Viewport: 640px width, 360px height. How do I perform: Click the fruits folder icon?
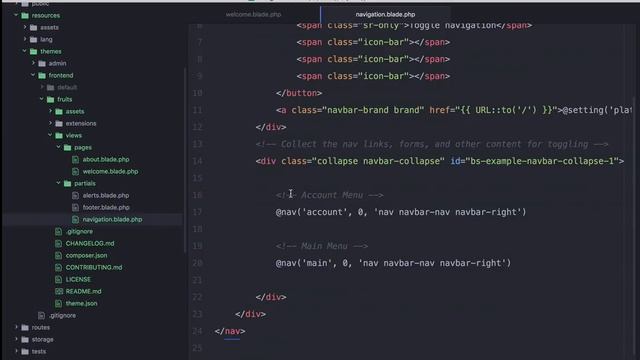click(x=51, y=100)
